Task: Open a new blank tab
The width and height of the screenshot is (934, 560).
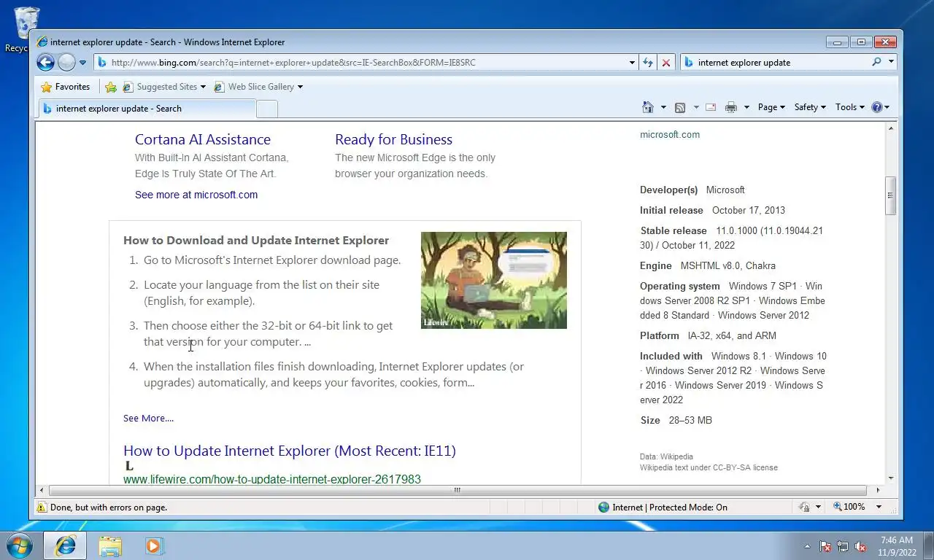Action: [267, 109]
